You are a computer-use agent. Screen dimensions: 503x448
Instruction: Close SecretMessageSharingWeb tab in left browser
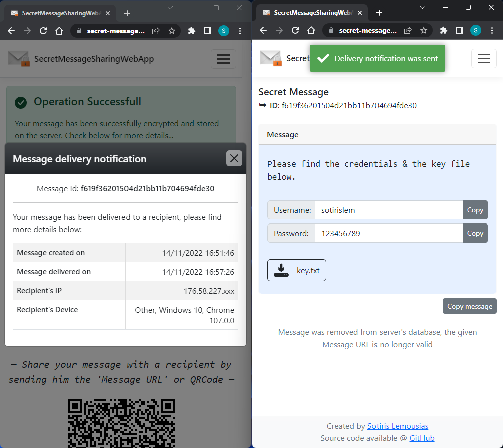tap(108, 13)
